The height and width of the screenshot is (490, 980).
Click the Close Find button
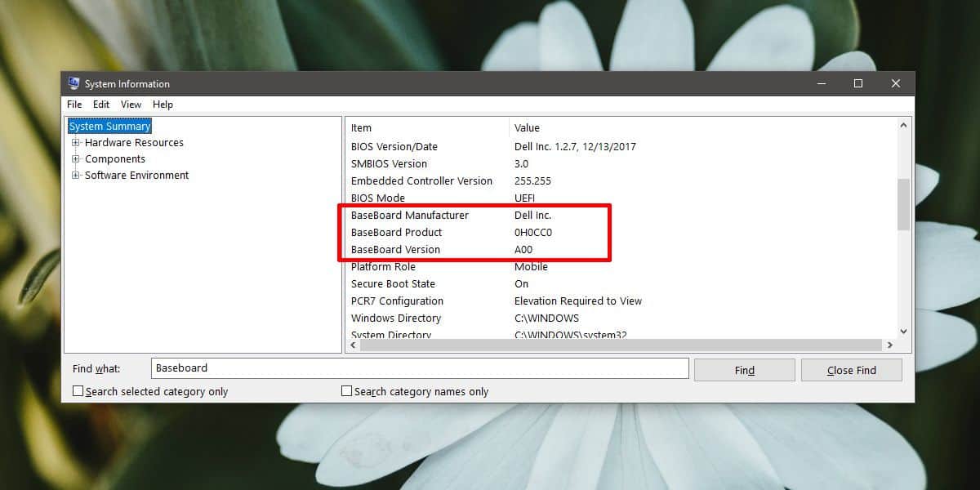[x=852, y=370]
